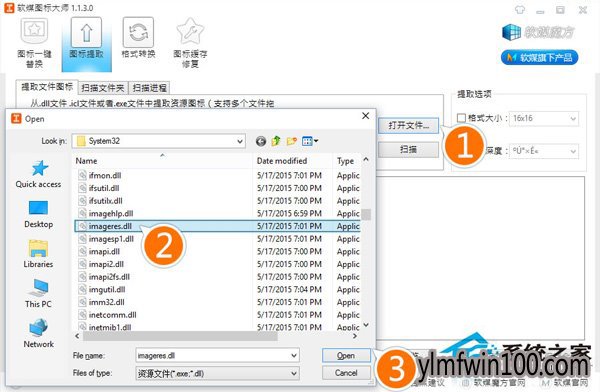
Task: Sort files by Type column
Action: [x=347, y=161]
